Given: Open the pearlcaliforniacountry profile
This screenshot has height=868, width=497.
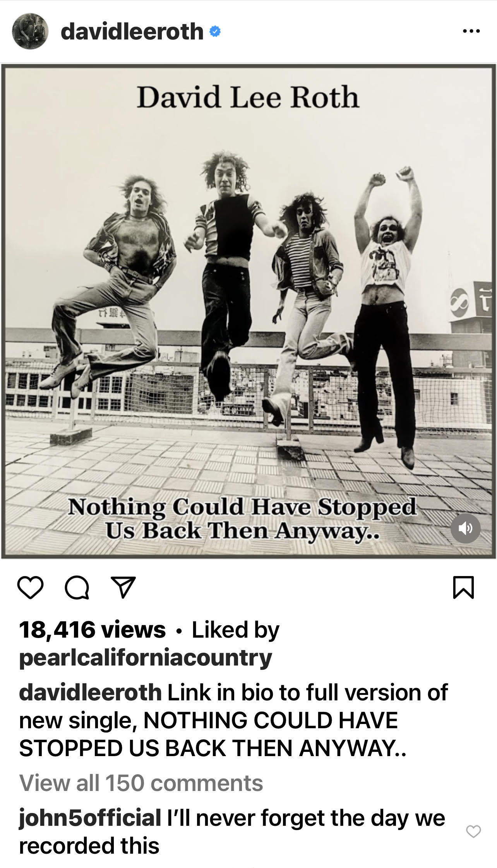Looking at the screenshot, I should [x=146, y=659].
